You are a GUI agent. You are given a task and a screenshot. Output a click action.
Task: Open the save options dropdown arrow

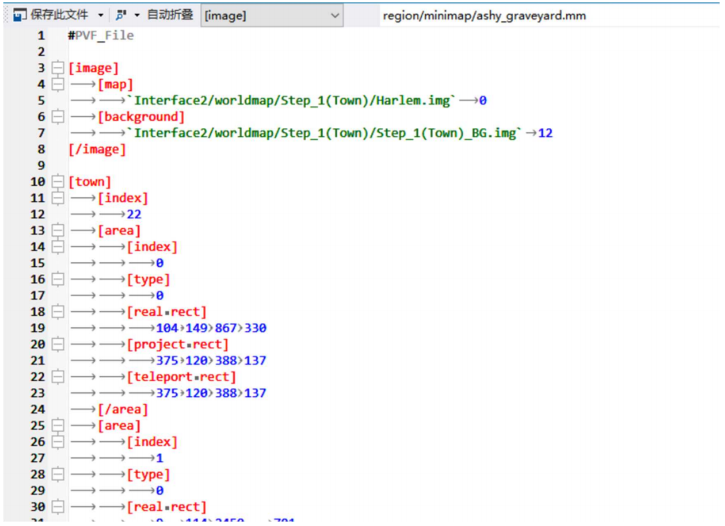click(101, 15)
